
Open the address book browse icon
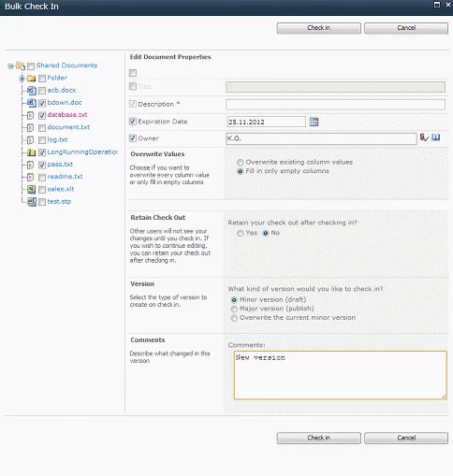coord(436,137)
